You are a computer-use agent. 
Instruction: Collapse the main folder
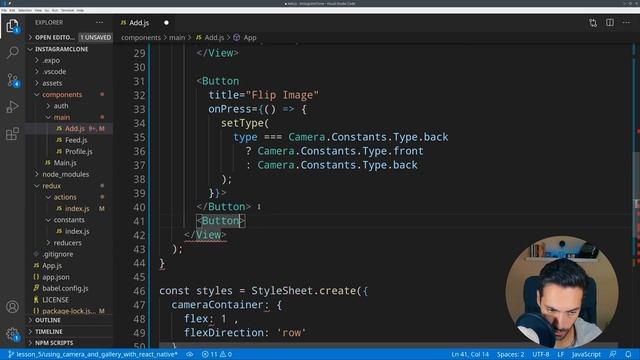click(x=70, y=117)
